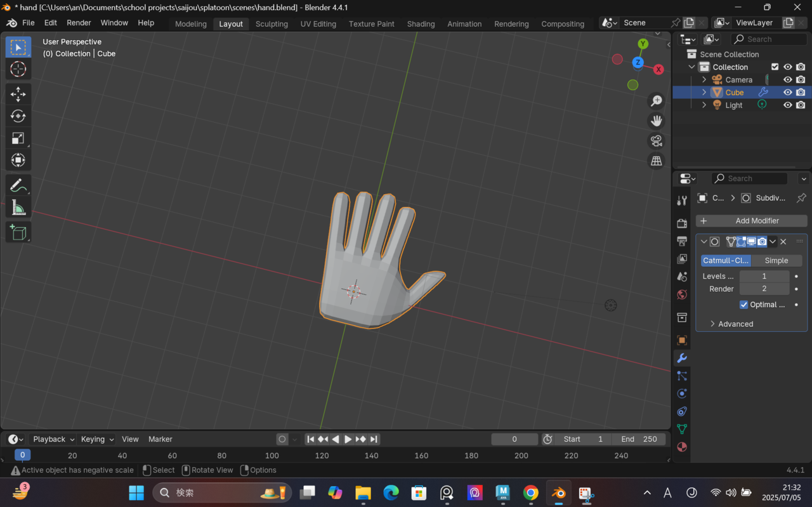The height and width of the screenshot is (507, 812).
Task: Open the Physics properties tab
Action: (x=682, y=393)
